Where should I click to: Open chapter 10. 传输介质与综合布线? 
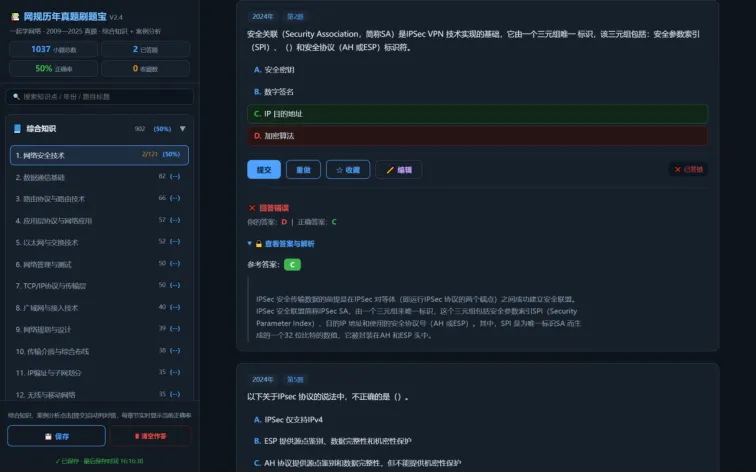click(x=99, y=351)
